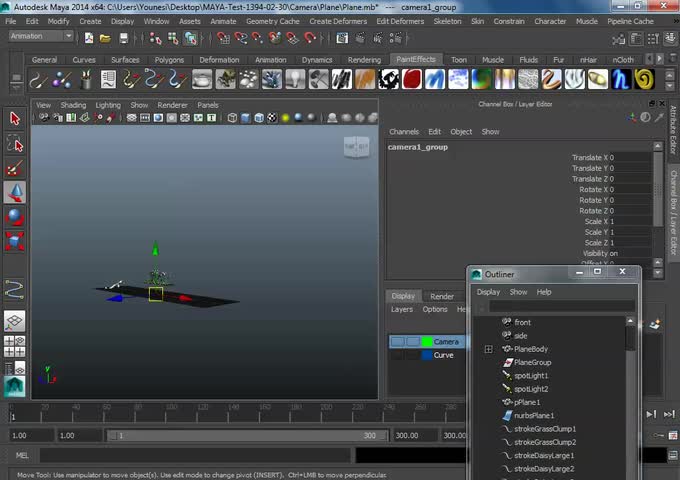Click the view cube in viewport
The height and width of the screenshot is (480, 680).
pos(356,147)
